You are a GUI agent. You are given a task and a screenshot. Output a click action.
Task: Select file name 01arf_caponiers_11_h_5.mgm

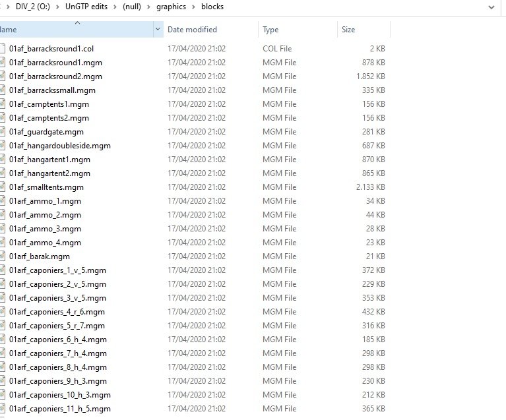[59, 409]
